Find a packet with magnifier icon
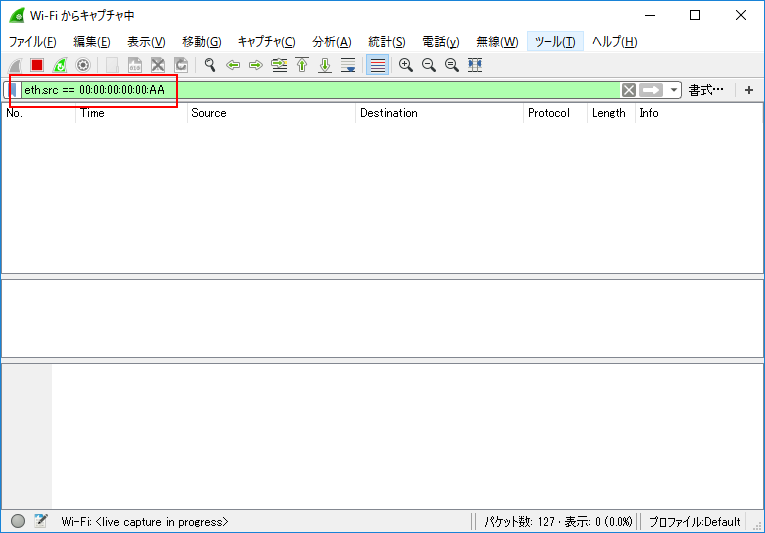Image resolution: width=765 pixels, height=533 pixels. point(210,65)
